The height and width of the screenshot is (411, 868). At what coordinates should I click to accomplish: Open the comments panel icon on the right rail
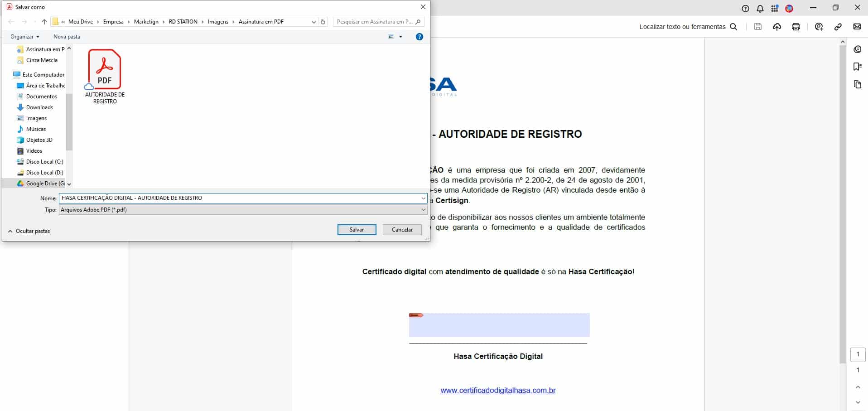(857, 49)
